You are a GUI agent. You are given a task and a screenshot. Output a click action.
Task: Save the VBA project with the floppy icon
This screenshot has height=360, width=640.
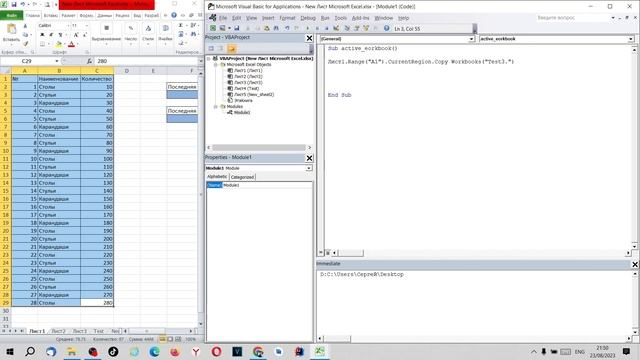point(236,28)
